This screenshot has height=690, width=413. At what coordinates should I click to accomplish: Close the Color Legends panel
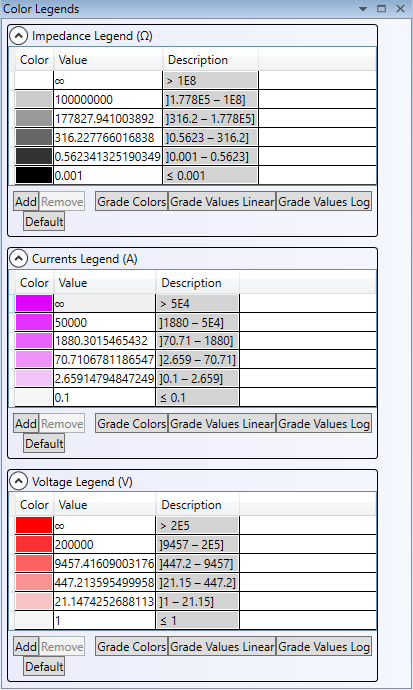pyautogui.click(x=400, y=9)
